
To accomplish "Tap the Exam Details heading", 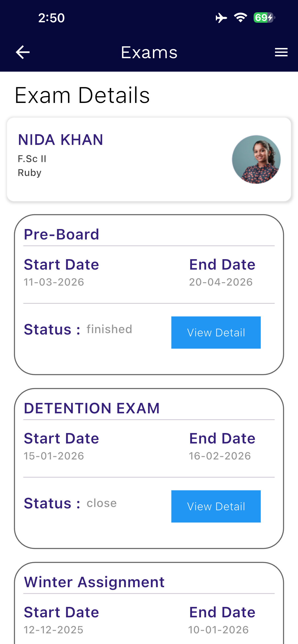I will (x=82, y=95).
